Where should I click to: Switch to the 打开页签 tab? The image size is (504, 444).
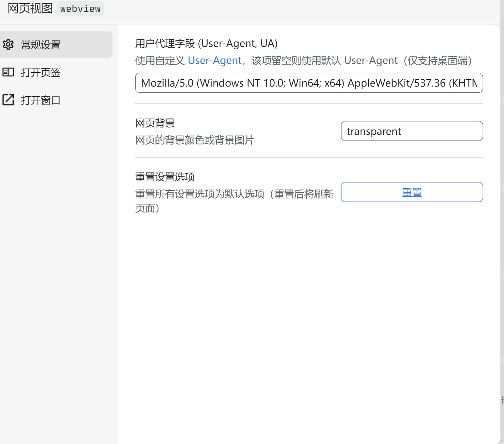(56, 72)
